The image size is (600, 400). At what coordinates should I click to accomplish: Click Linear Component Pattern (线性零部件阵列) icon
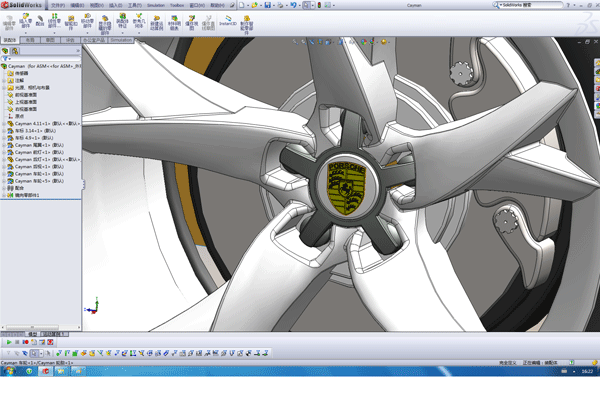pos(54,20)
